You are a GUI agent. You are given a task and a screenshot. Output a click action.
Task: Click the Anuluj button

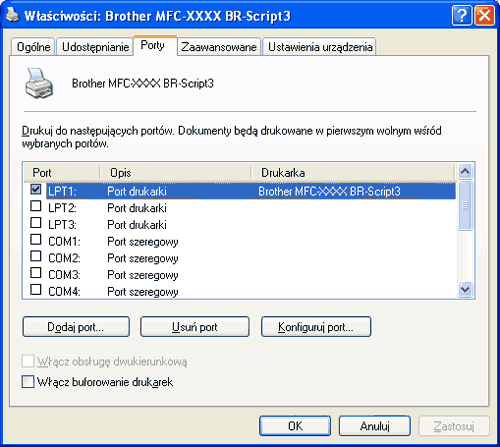coord(375,426)
